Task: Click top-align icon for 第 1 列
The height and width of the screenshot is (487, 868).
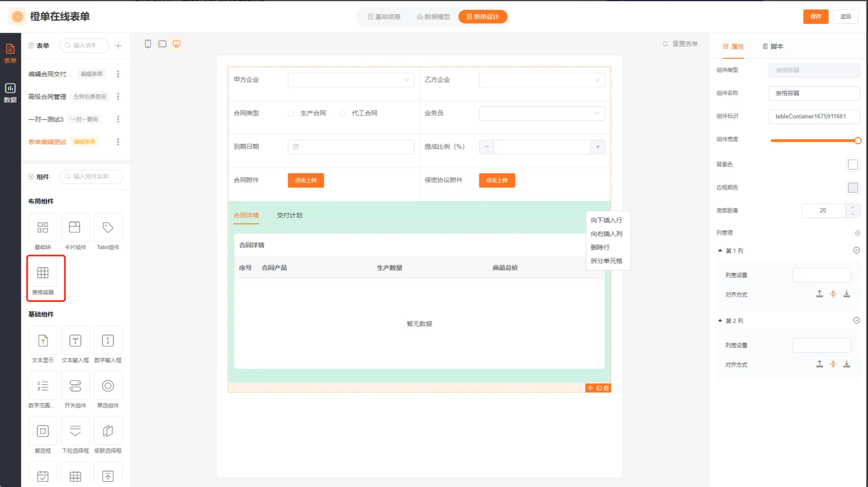Action: (x=819, y=294)
